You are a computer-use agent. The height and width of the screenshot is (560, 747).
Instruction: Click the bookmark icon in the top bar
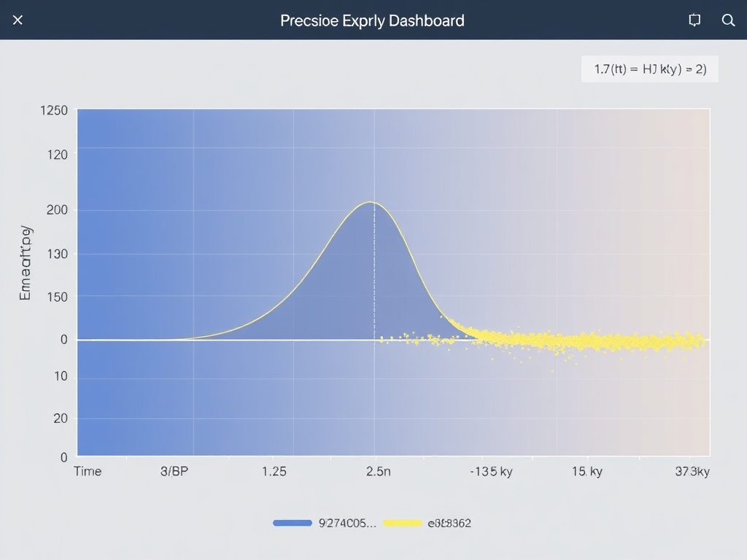click(x=694, y=20)
